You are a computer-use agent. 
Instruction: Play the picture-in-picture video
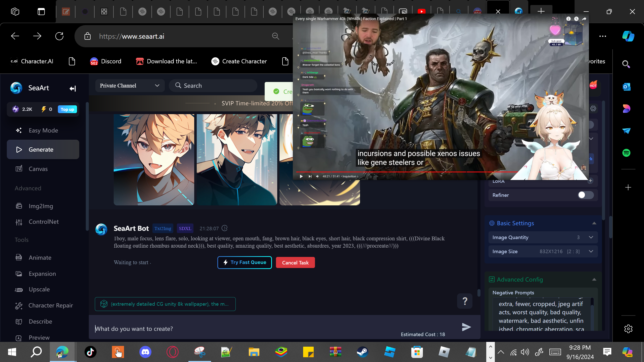tap(301, 176)
